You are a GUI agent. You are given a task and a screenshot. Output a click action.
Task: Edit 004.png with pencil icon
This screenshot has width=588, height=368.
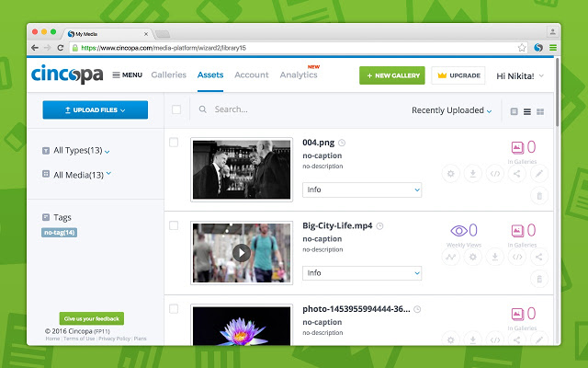pos(539,174)
